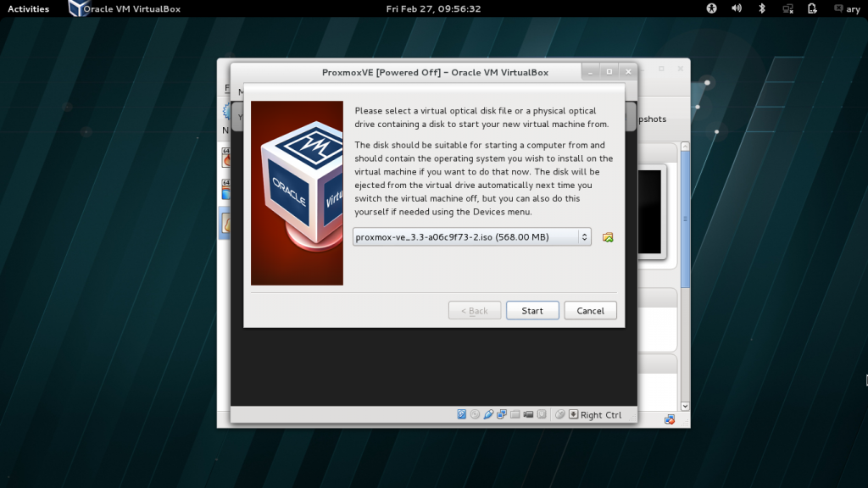Click the optical drive status icon
Screen dimensions: 868x488
(x=475, y=414)
